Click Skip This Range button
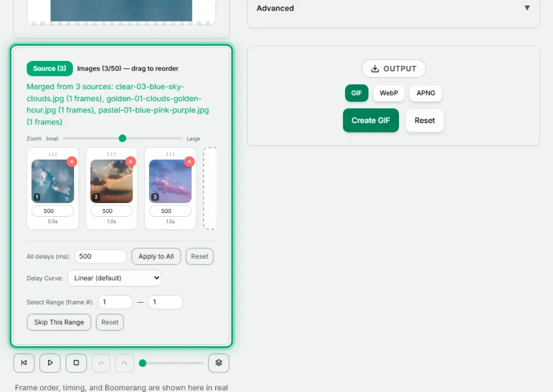This screenshot has width=553, height=392. click(59, 322)
